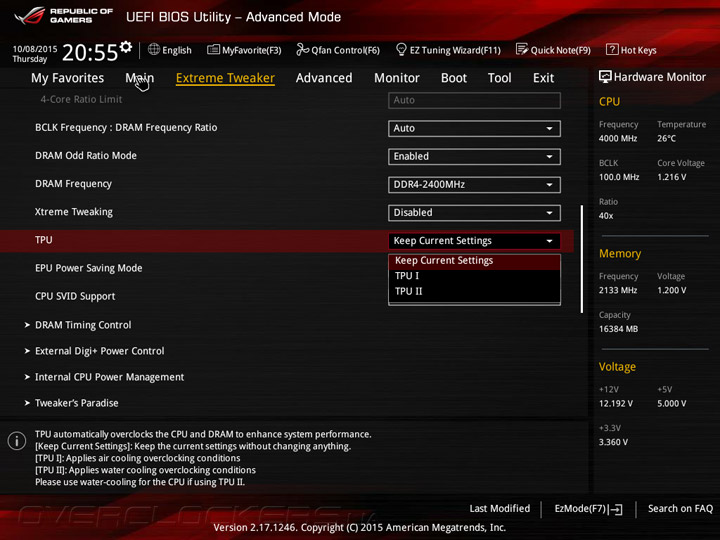Click the settings gear next to the clock

126,46
